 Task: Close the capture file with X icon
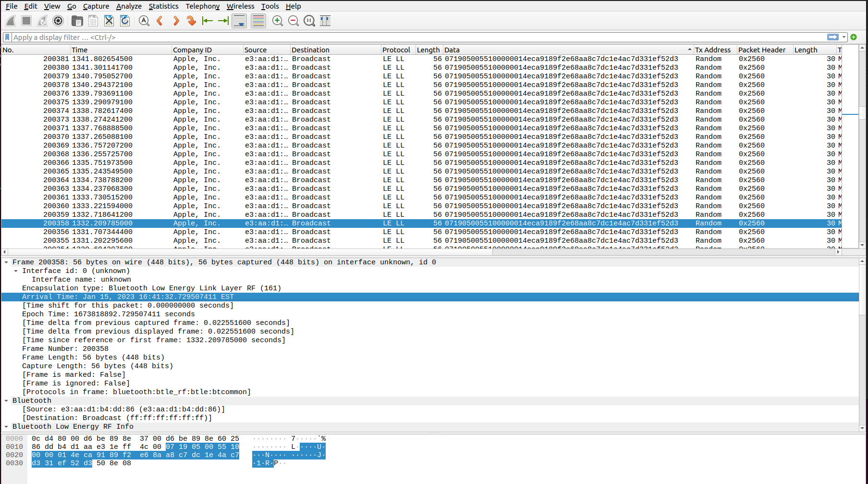[x=109, y=21]
